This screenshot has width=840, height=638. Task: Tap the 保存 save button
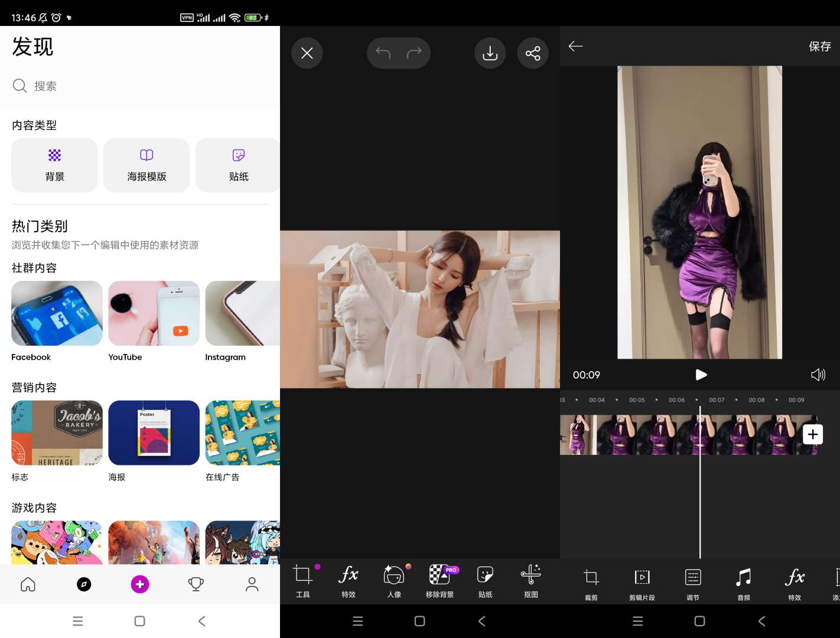(820, 46)
